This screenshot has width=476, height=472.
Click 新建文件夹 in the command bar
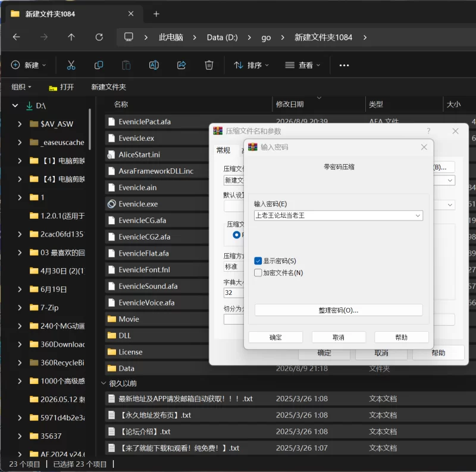tap(108, 87)
